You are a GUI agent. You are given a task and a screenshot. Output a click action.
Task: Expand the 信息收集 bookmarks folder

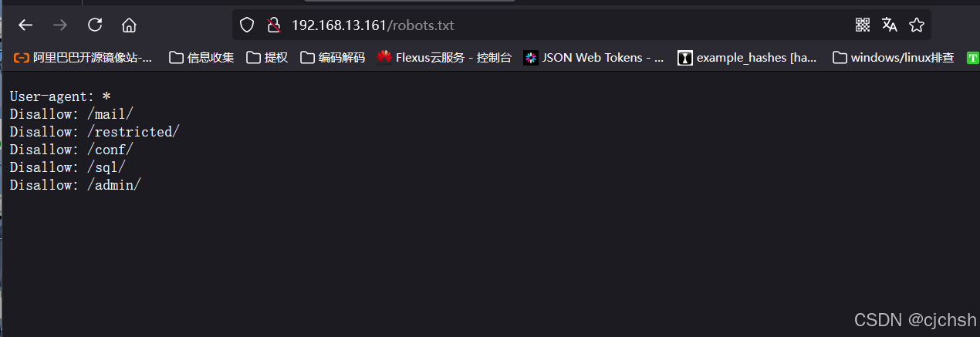[201, 57]
